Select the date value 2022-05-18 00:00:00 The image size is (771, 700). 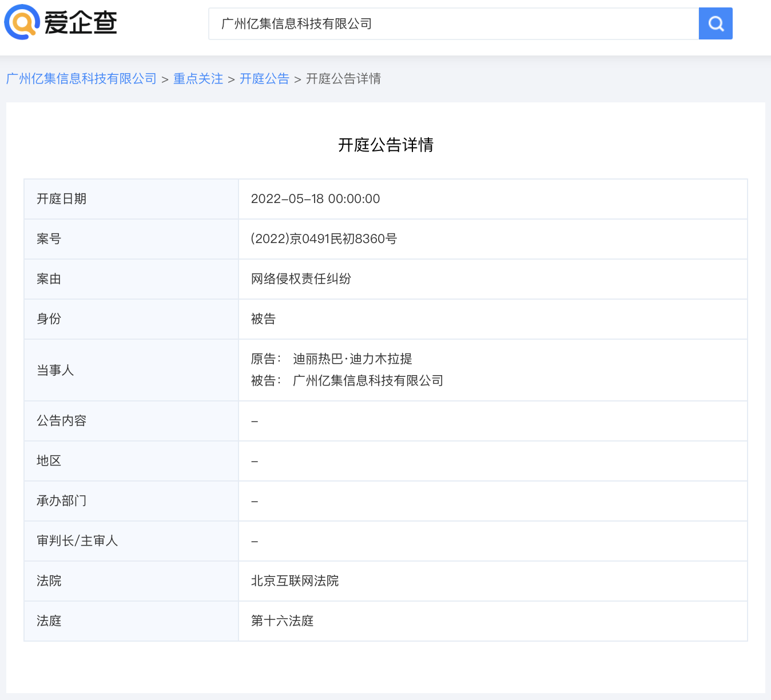tap(316, 199)
